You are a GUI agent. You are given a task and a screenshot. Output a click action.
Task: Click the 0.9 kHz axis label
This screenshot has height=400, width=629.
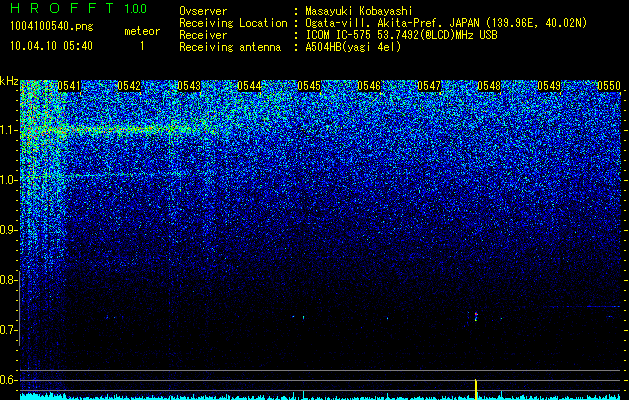(x=8, y=230)
